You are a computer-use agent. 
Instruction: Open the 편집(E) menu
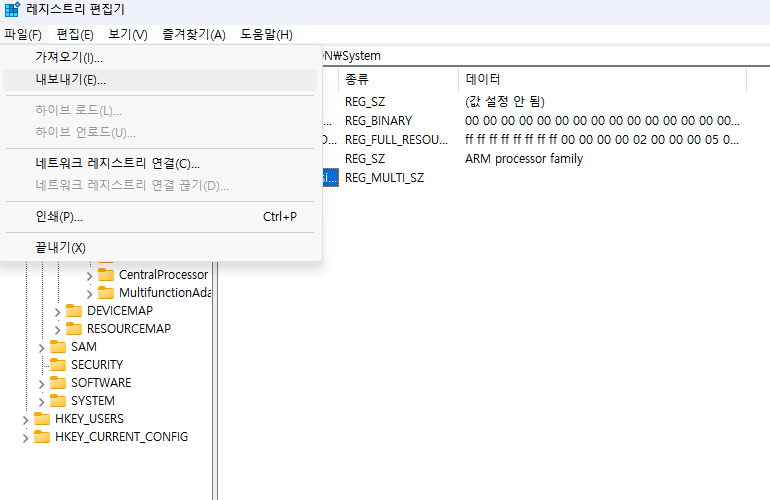75,35
